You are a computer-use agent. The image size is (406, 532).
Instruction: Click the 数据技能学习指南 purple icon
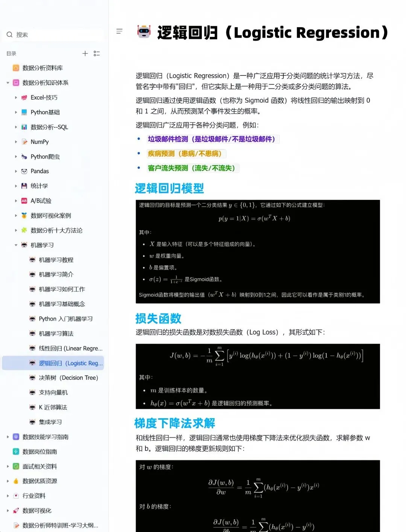pyautogui.click(x=16, y=437)
